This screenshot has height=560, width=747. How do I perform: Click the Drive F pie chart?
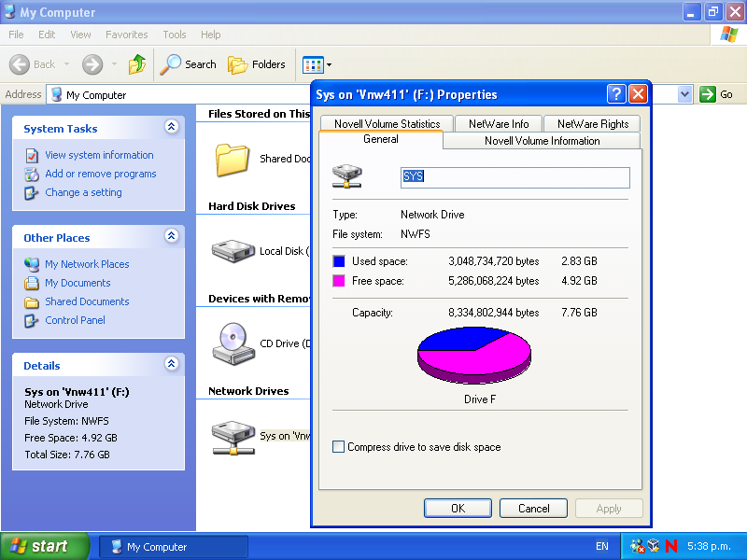point(474,355)
